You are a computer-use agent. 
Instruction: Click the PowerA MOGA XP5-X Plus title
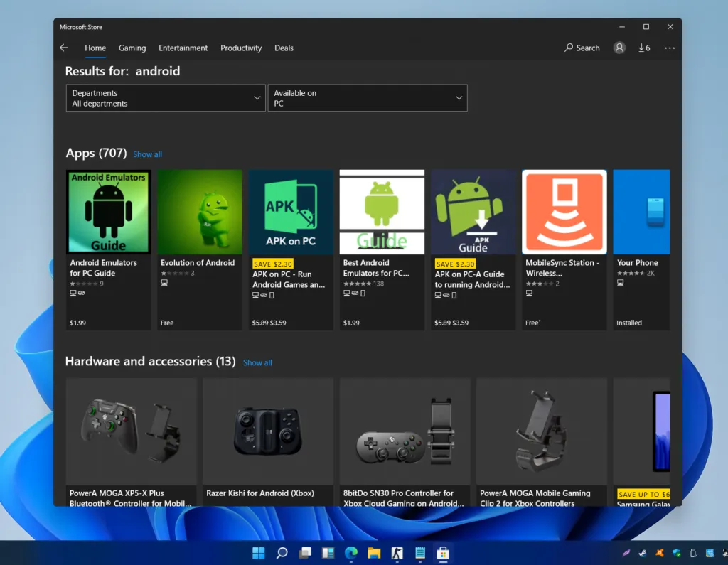tap(130, 498)
